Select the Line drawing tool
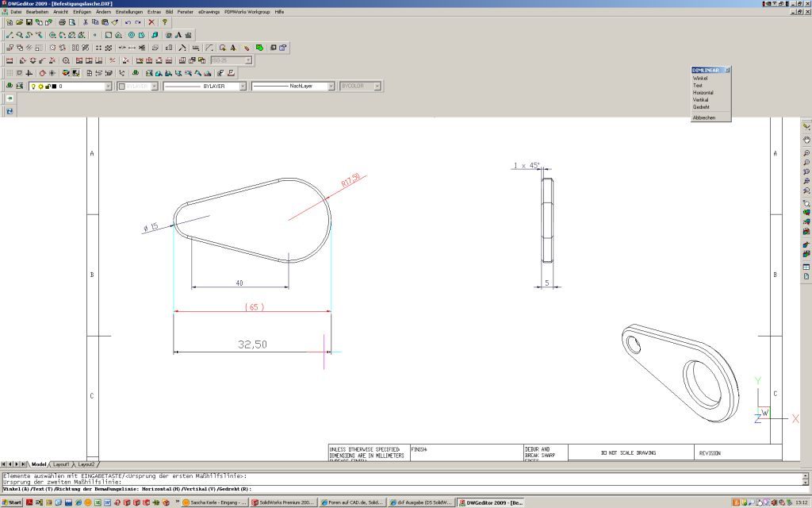Screen dimensions: 812x508 10,35
